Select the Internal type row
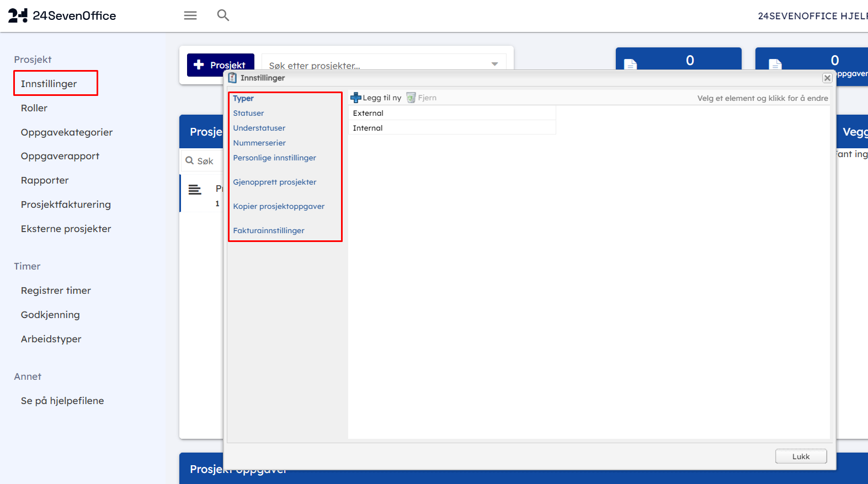The width and height of the screenshot is (868, 484). (368, 128)
